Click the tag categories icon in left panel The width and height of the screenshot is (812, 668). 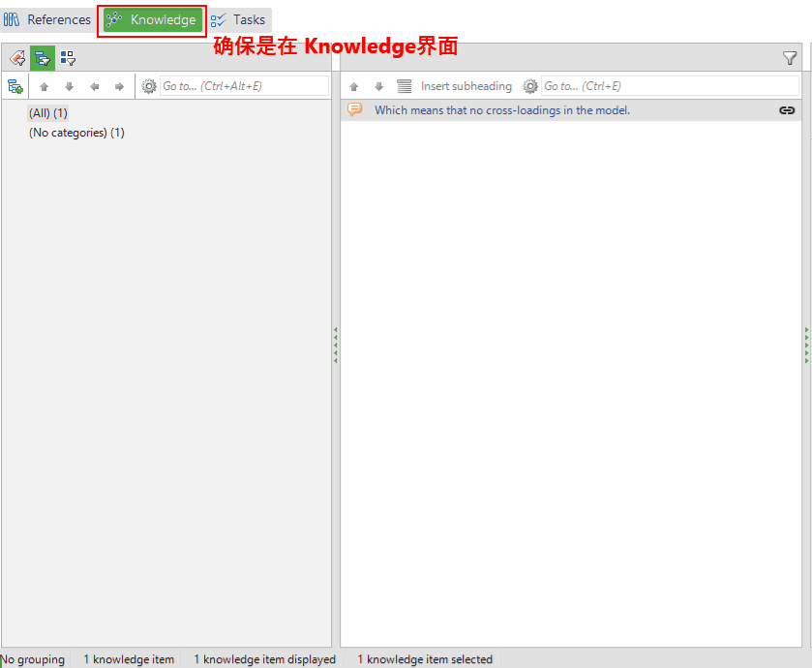17,58
